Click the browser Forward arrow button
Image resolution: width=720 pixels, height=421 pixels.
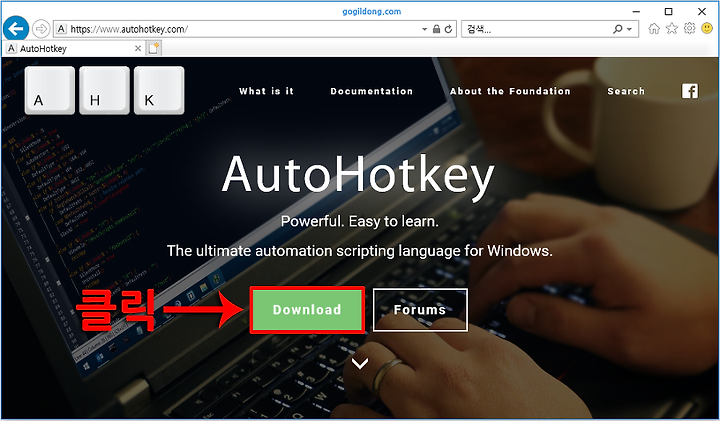click(x=41, y=29)
